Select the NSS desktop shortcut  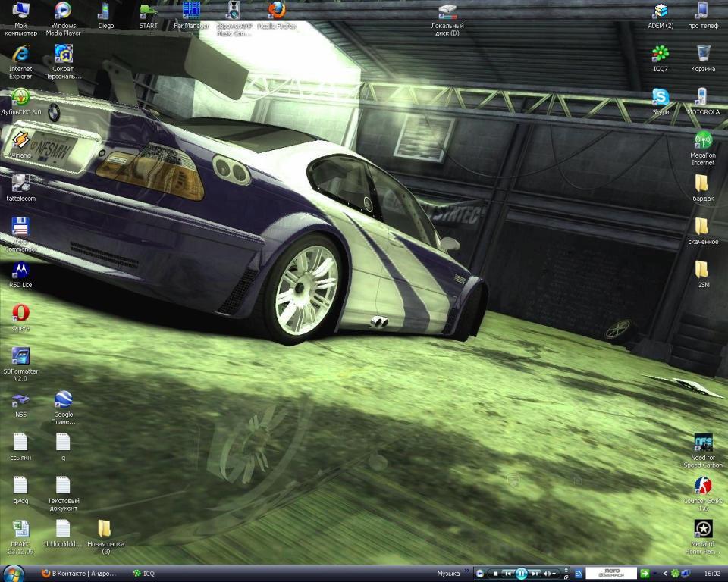[20, 404]
